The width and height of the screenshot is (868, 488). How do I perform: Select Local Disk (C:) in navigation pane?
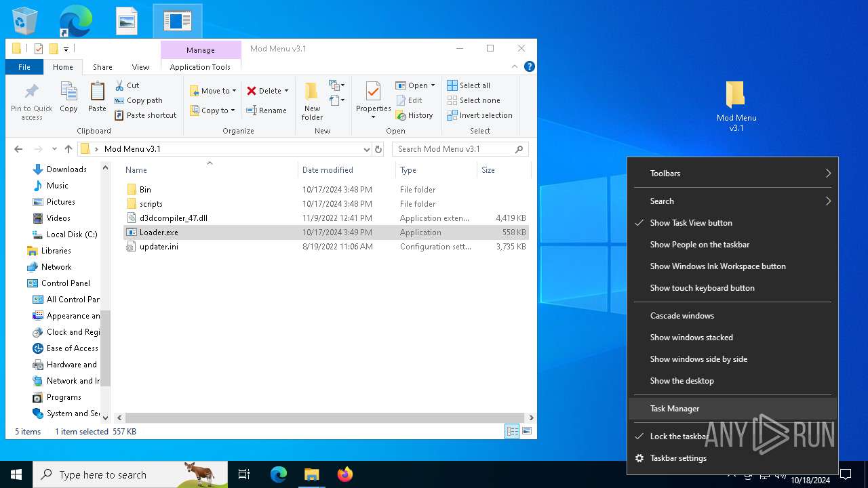pyautogui.click(x=71, y=235)
